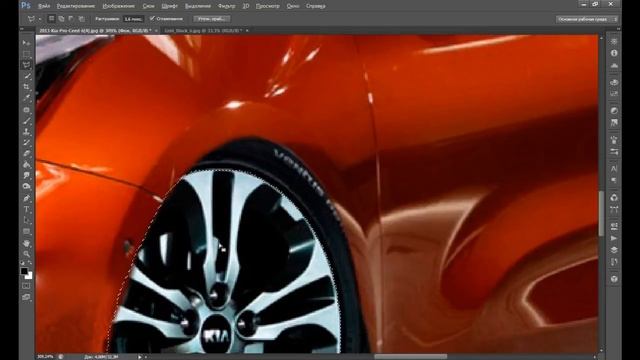Viewport: 640px width, 360px height.
Task: Open the Шрифт menu
Action: coord(169,6)
